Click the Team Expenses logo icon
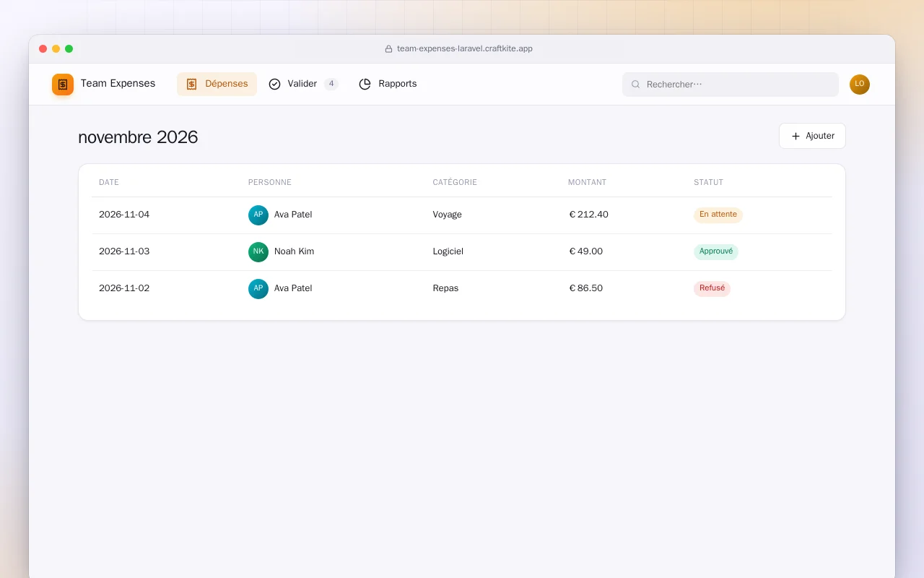Image resolution: width=924 pixels, height=578 pixels. (x=63, y=85)
